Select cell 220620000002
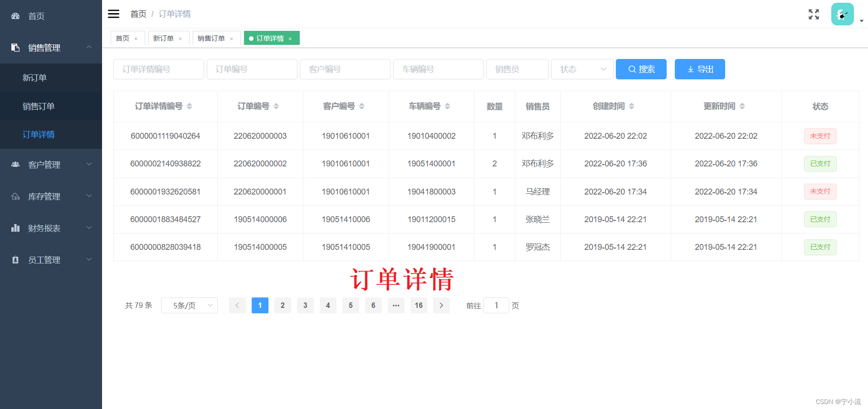868x409 pixels. [260, 164]
